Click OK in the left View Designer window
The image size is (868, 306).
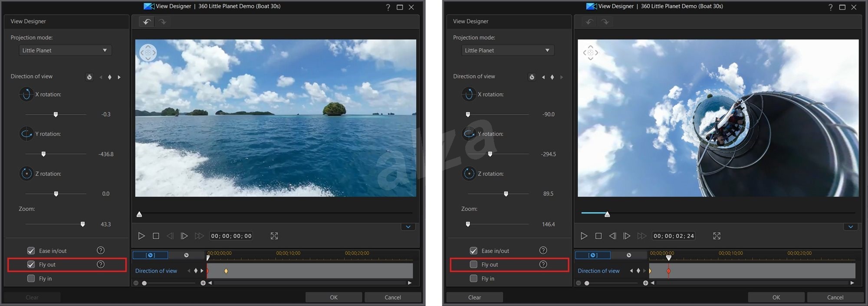(334, 297)
